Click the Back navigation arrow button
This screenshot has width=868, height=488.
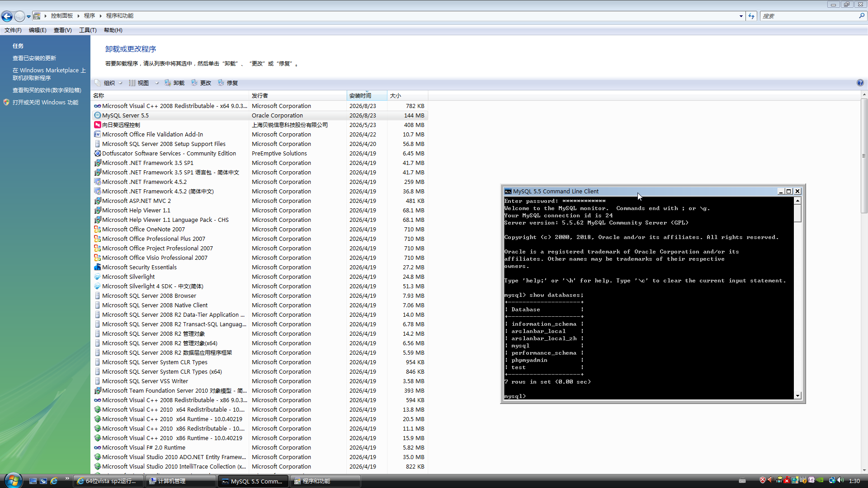[x=7, y=16]
